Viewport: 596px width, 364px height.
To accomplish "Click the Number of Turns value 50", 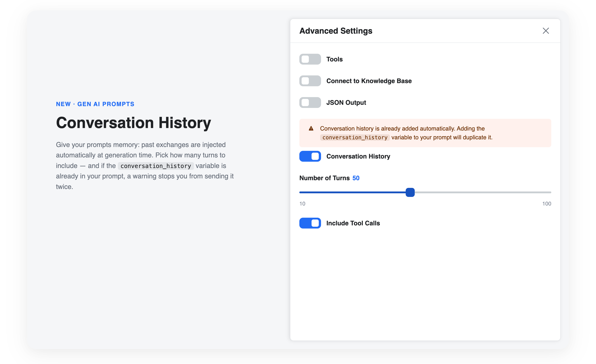I will pos(356,178).
